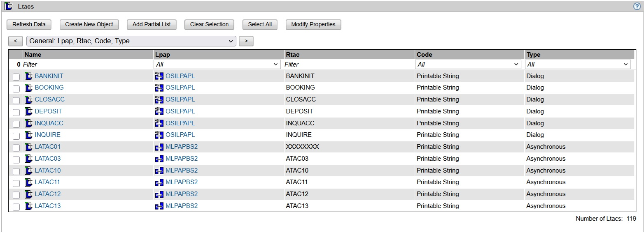Sort by the Name column header
The image size is (644, 233).
pos(33,55)
